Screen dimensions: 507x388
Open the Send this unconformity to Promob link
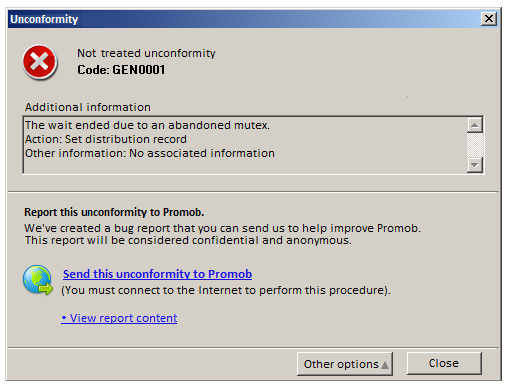(x=157, y=274)
